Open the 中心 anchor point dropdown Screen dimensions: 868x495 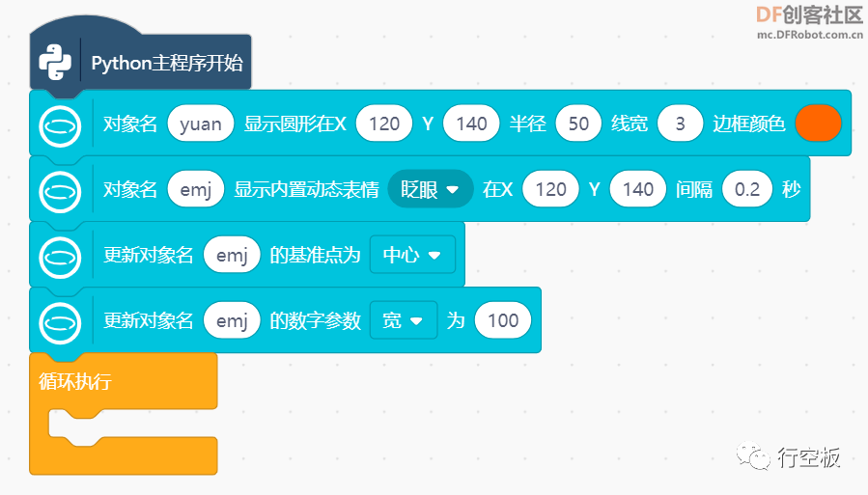[x=412, y=255]
